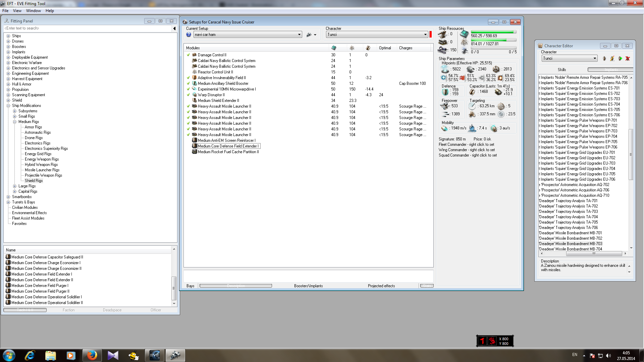Click the Damage Control II module icon
The height and width of the screenshot is (362, 644).
pyautogui.click(x=194, y=55)
